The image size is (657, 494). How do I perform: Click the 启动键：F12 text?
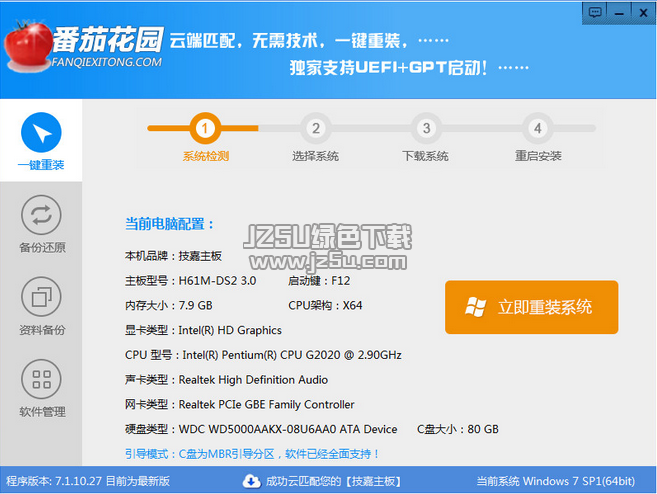(x=319, y=280)
